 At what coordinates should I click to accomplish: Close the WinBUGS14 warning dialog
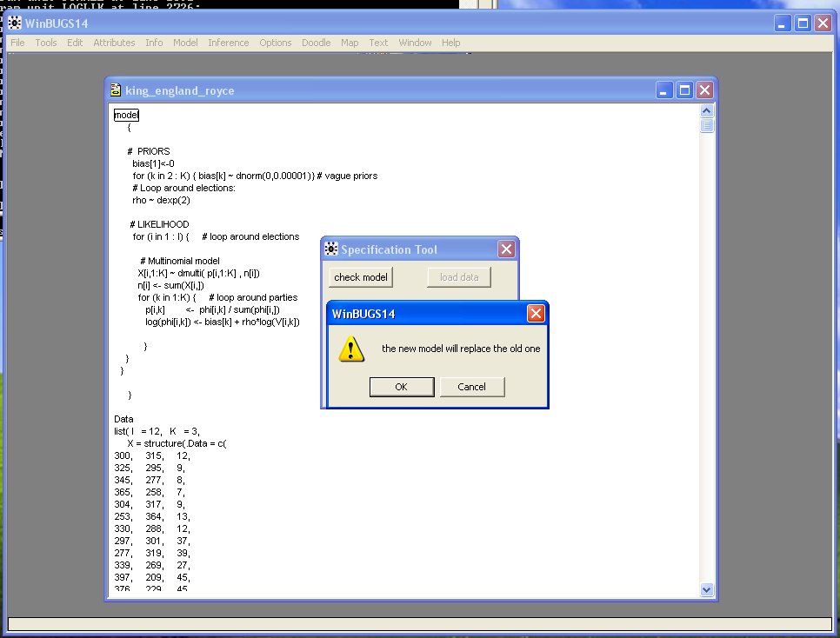click(x=537, y=314)
